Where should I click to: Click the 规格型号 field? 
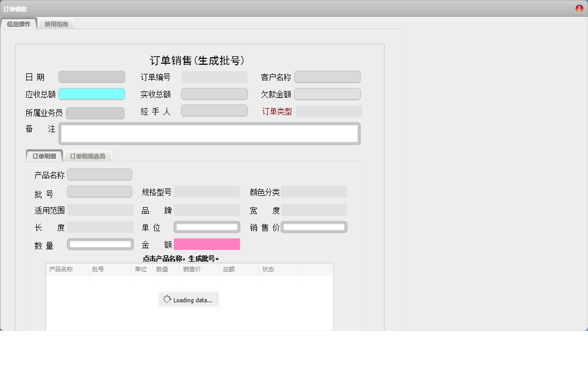pyautogui.click(x=207, y=192)
